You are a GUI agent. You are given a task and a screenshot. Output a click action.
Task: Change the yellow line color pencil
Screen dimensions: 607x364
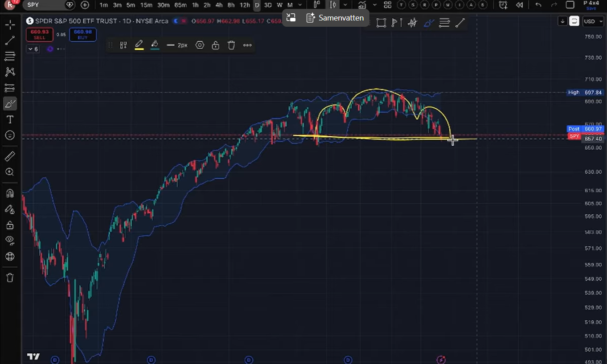click(x=139, y=45)
